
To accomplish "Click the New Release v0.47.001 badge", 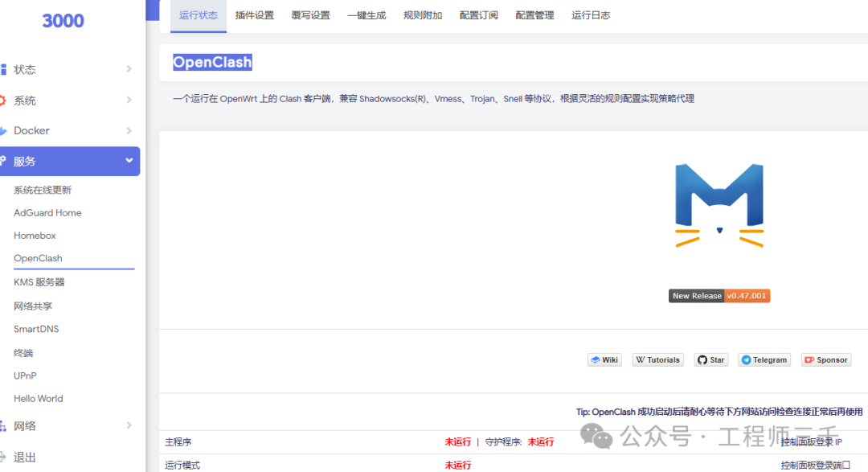I will [719, 296].
